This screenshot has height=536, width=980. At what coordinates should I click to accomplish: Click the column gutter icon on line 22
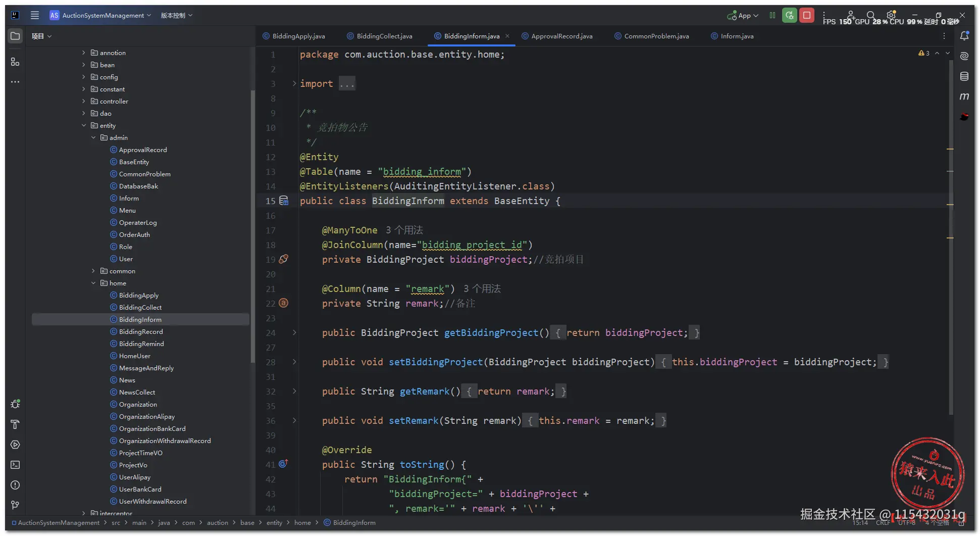tap(284, 303)
